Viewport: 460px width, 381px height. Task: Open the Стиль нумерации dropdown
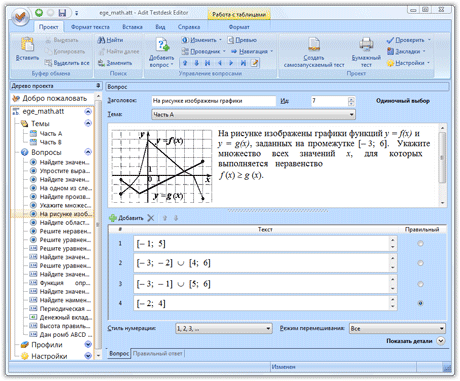pos(224,329)
